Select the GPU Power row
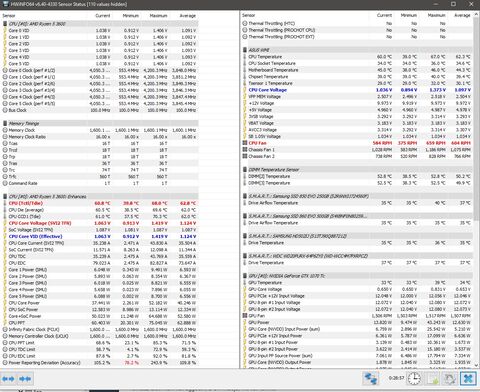480x392 pixels. 357,322
